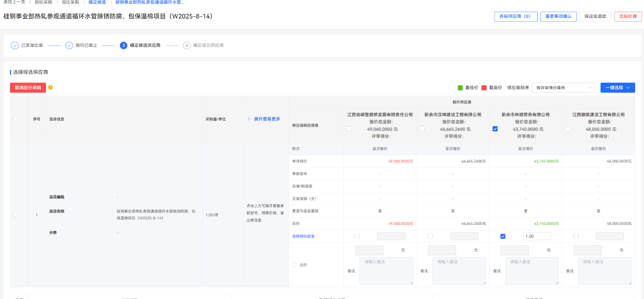Expand details via 展开查看更多
644x299 pixels.
(267, 119)
